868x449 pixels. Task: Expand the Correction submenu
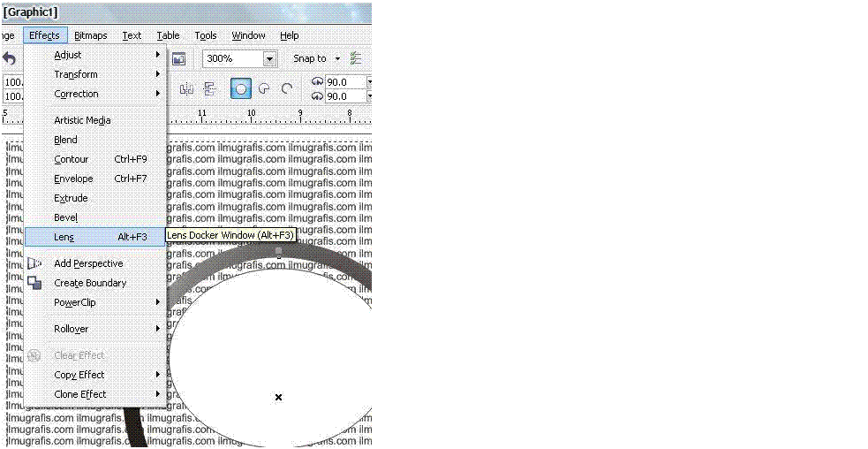tap(158, 93)
